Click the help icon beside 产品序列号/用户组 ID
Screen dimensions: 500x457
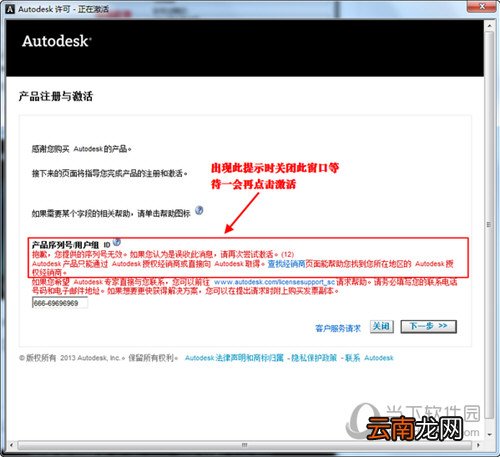(x=117, y=242)
